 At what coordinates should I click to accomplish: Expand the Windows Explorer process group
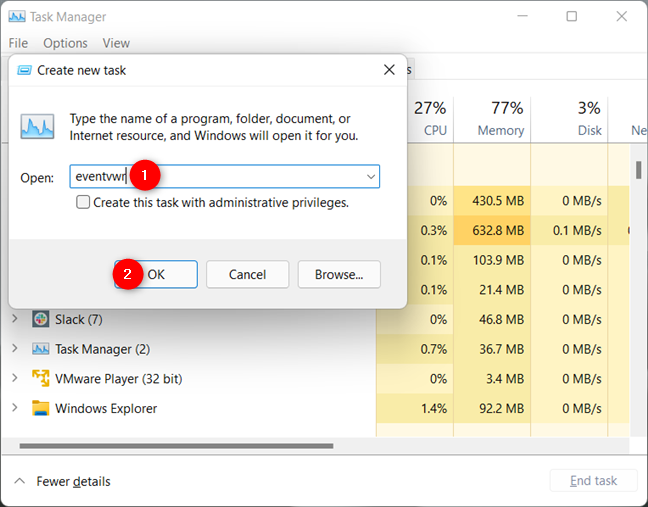point(15,408)
